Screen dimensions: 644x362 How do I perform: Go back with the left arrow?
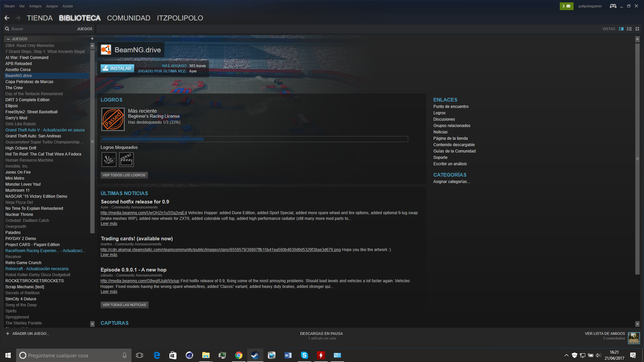coord(7,18)
